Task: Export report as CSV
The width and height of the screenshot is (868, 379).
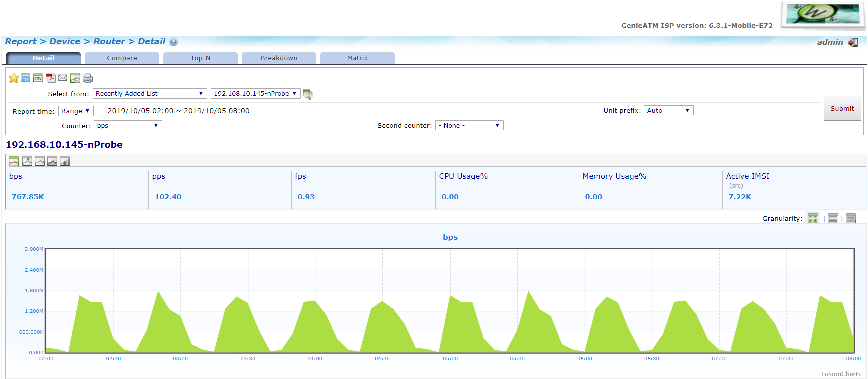Action: point(38,78)
